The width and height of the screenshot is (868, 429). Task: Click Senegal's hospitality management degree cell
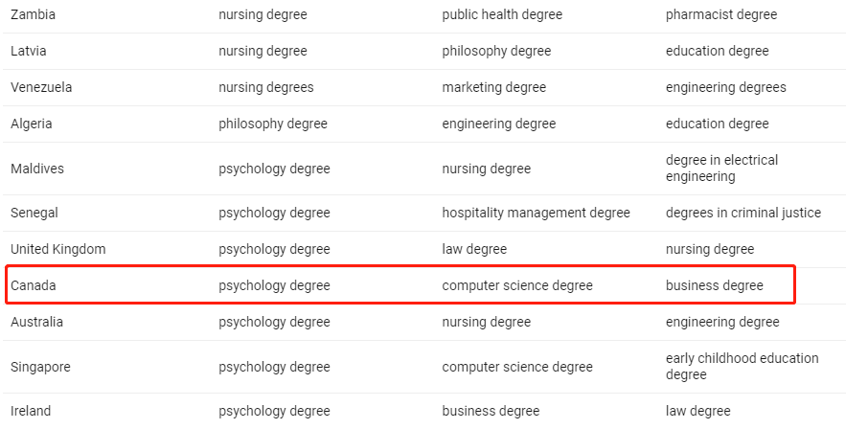536,213
